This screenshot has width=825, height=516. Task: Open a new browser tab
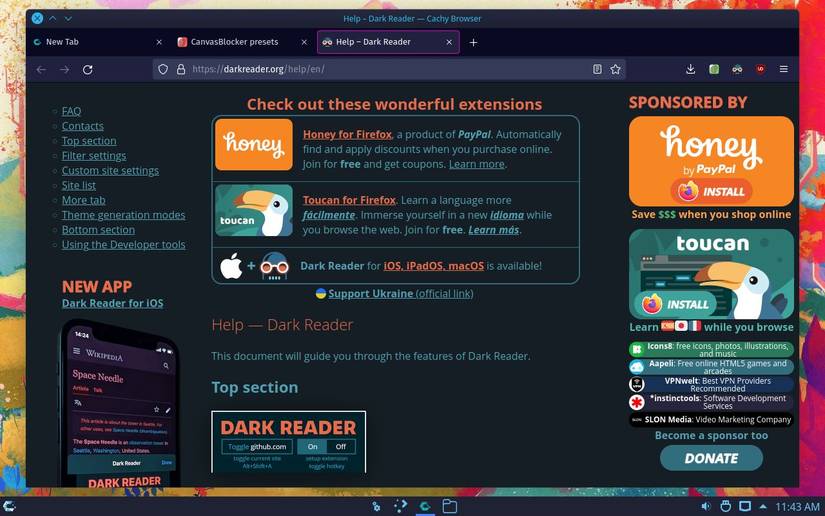pos(473,42)
